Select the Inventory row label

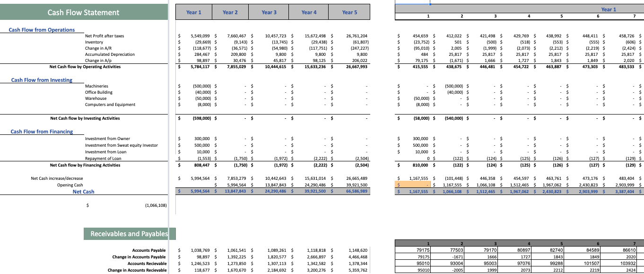point(94,42)
